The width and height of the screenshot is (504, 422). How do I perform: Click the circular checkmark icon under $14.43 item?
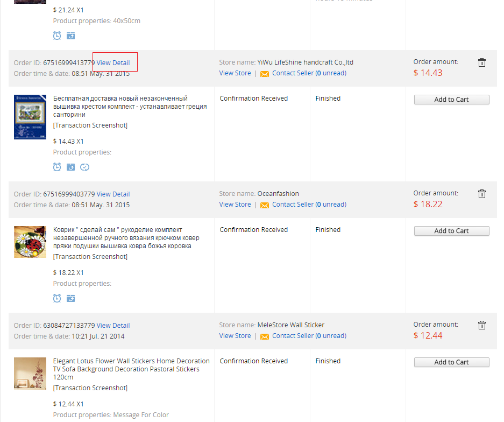click(x=84, y=167)
